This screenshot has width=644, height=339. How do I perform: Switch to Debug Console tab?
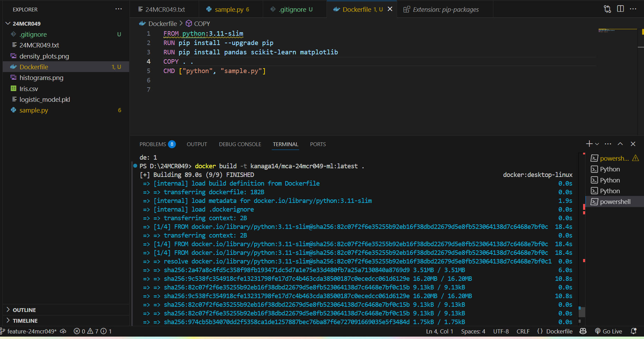pyautogui.click(x=240, y=144)
